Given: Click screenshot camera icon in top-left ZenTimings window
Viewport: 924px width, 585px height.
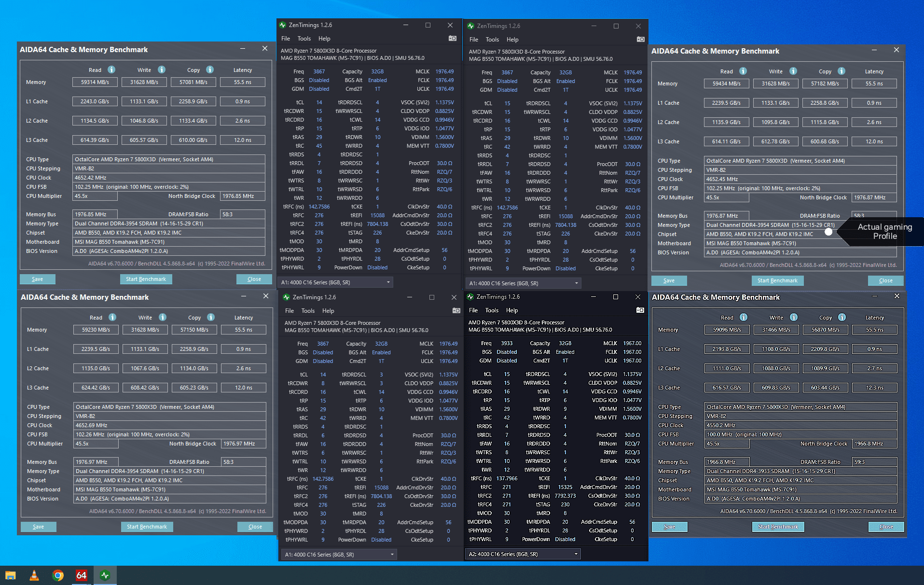Looking at the screenshot, I should (x=453, y=38).
